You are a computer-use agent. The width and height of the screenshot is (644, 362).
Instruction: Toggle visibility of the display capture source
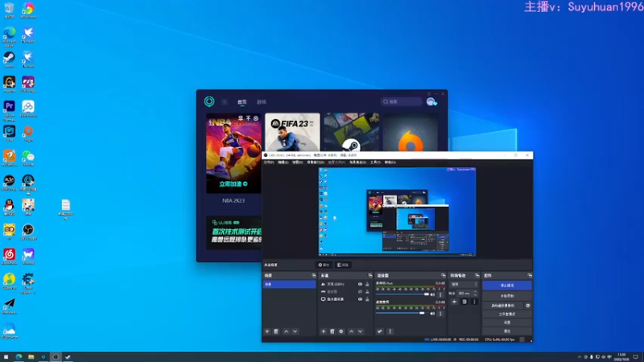[x=360, y=299]
